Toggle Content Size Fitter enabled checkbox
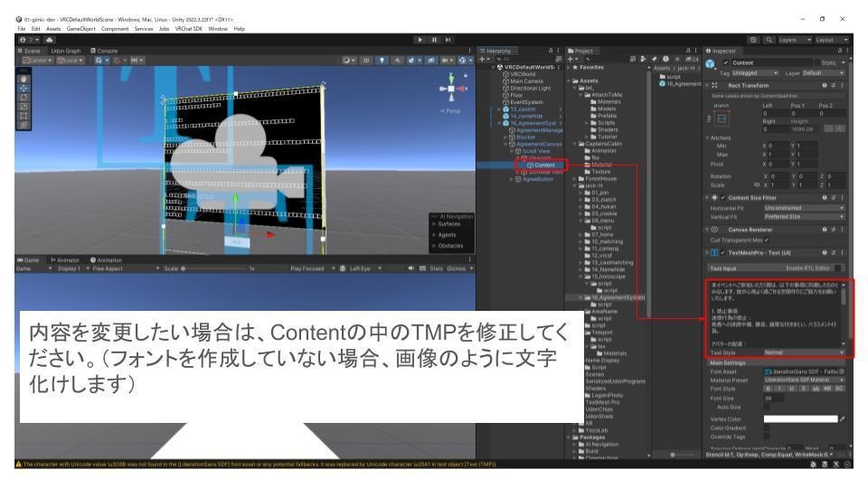868x488 pixels. coord(722,198)
